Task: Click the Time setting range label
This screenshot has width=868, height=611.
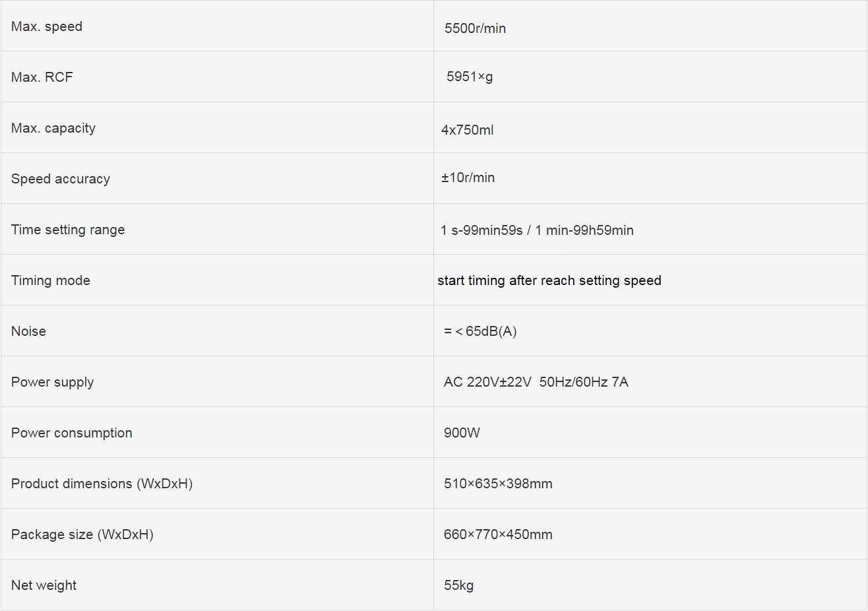Action: 68,230
